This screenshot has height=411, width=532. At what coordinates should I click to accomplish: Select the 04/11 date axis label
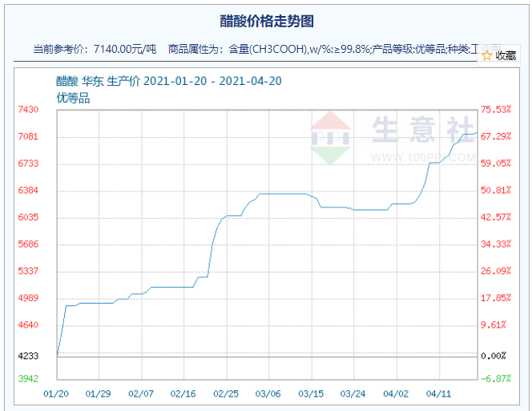[439, 393]
